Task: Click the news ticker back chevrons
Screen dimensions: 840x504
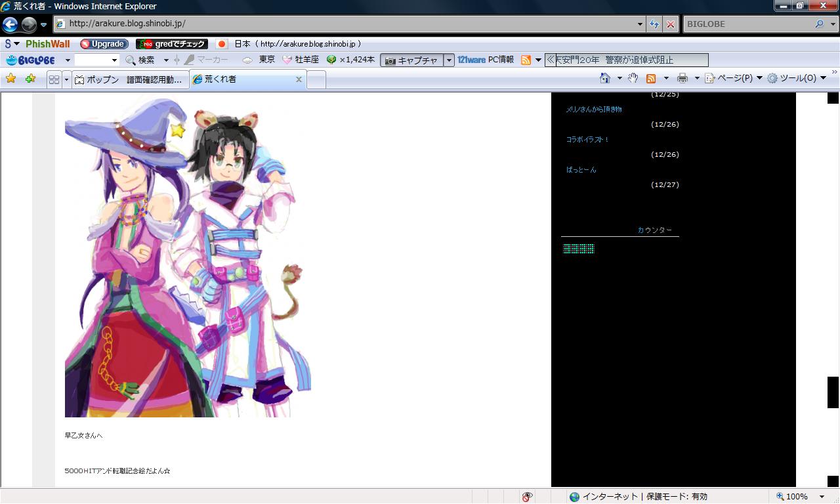Action: [551, 60]
